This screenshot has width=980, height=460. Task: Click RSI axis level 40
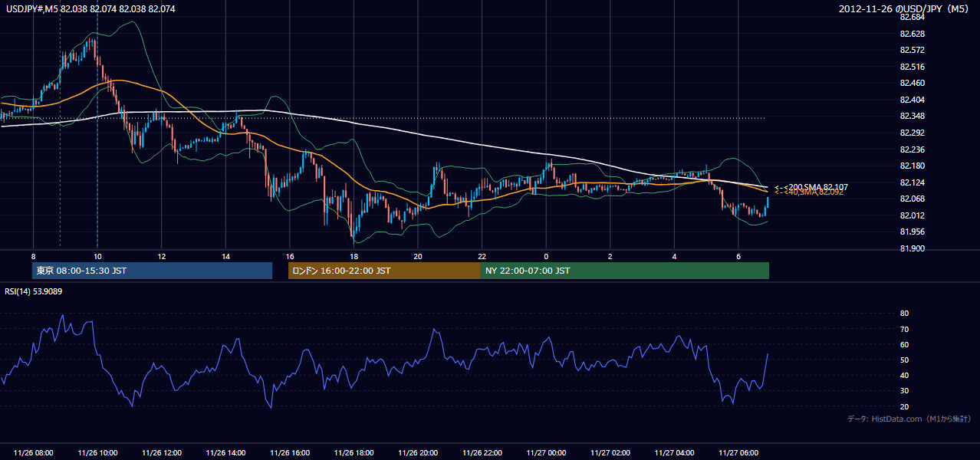(x=905, y=375)
